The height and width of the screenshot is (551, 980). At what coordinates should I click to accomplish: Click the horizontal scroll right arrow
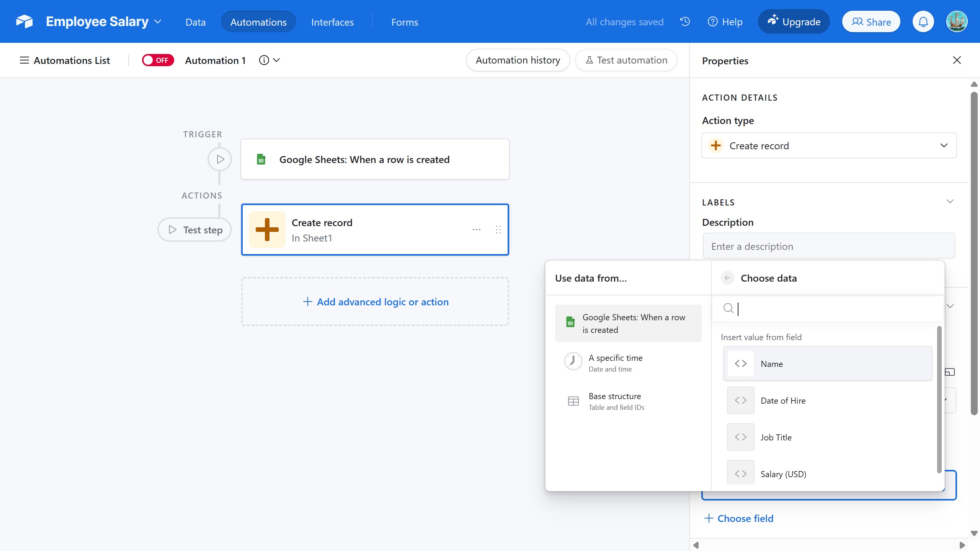pos(962,545)
